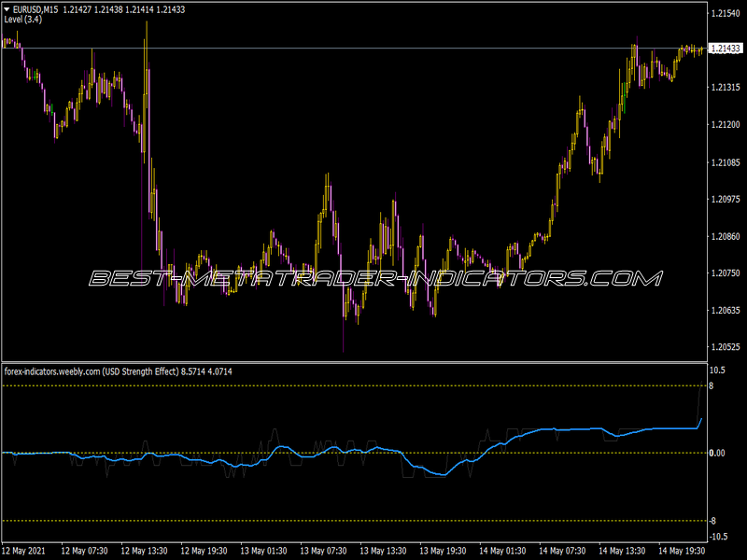Click the -10.5 indicator scale value
The height and width of the screenshot is (560, 747).
tap(719, 537)
